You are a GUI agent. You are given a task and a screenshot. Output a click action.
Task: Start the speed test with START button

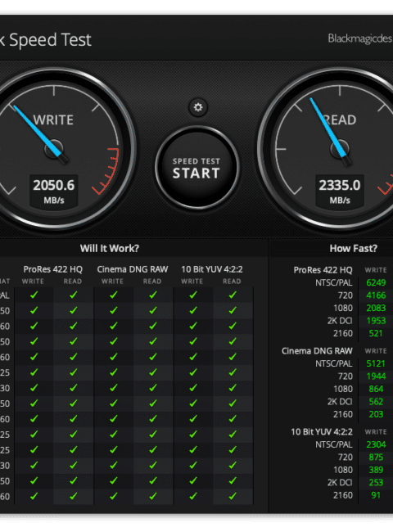[x=196, y=168]
